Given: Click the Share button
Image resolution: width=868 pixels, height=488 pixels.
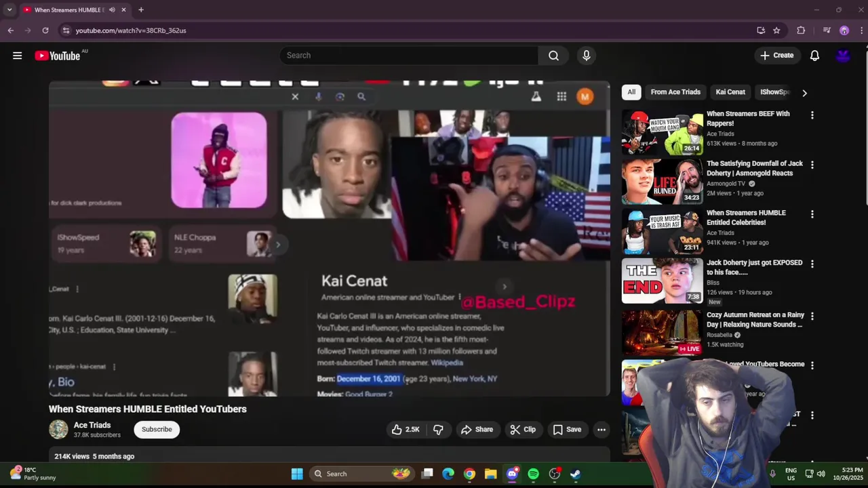Looking at the screenshot, I should click(x=477, y=430).
